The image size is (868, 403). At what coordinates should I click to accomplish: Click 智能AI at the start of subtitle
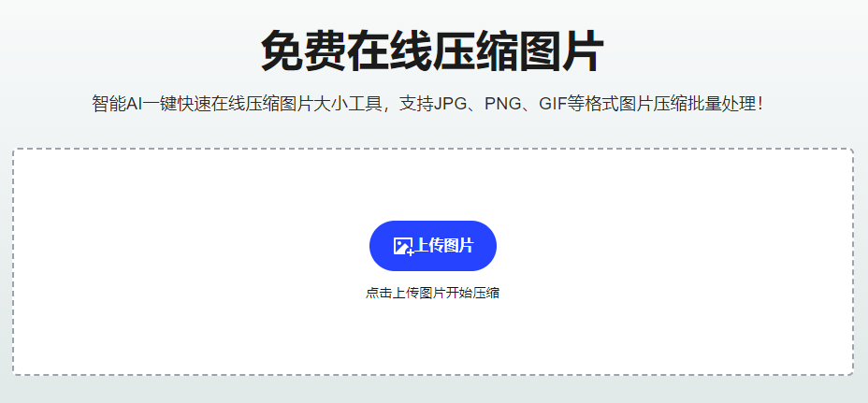[x=118, y=104]
